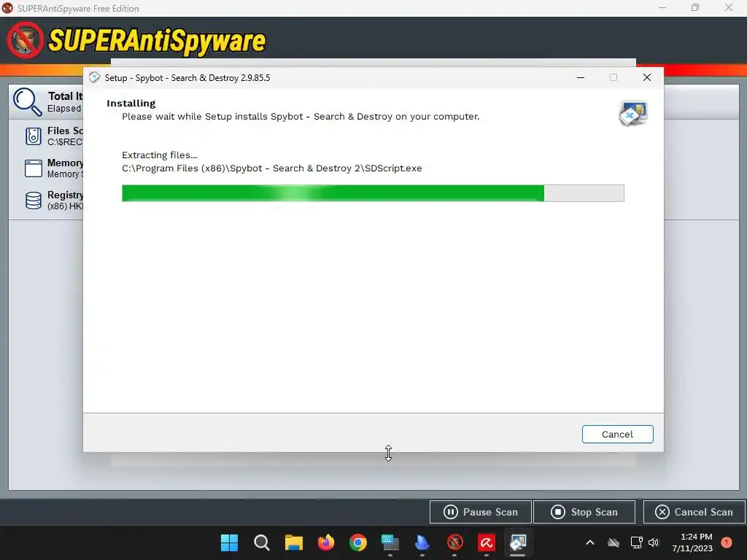Open the notification badge

727,542
